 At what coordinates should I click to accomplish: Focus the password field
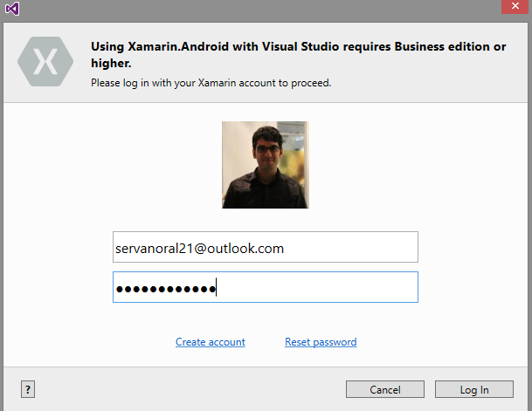(x=266, y=287)
